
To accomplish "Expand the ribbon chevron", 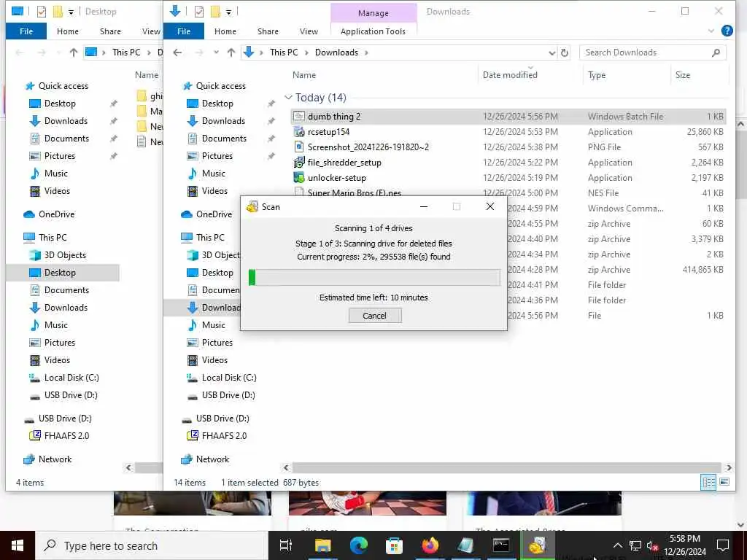I will (x=711, y=31).
